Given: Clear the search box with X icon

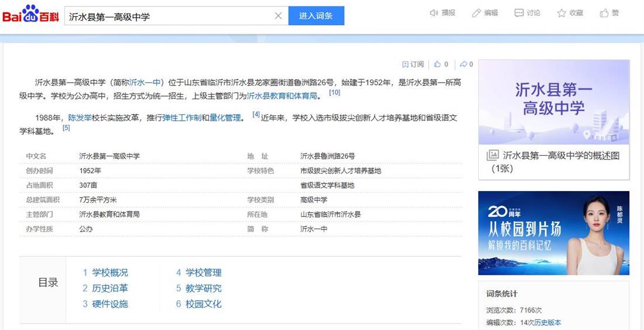Looking at the screenshot, I should point(278,16).
